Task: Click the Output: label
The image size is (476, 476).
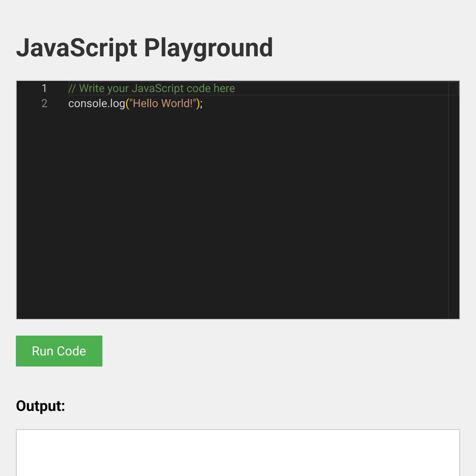Action: click(x=40, y=406)
